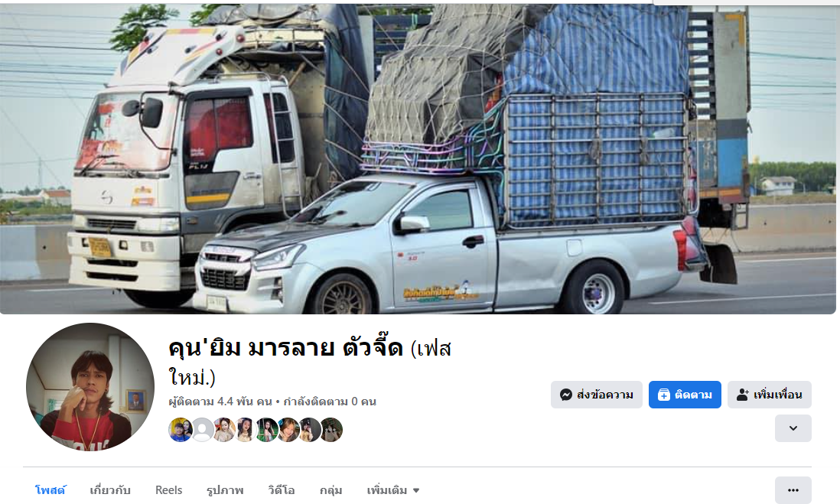The image size is (840, 504).
Task: Open the เพิ่มเติม dropdown tab
Action: click(392, 490)
